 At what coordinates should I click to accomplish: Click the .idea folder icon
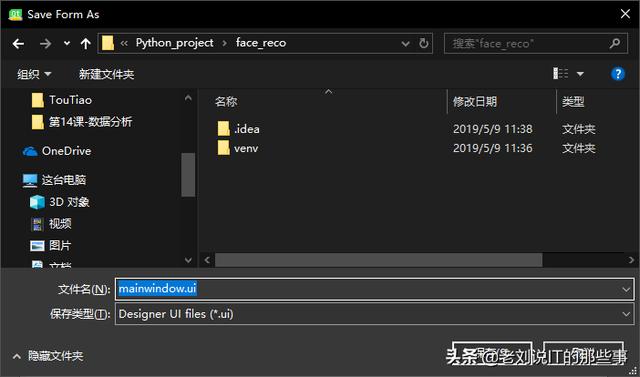pos(223,129)
